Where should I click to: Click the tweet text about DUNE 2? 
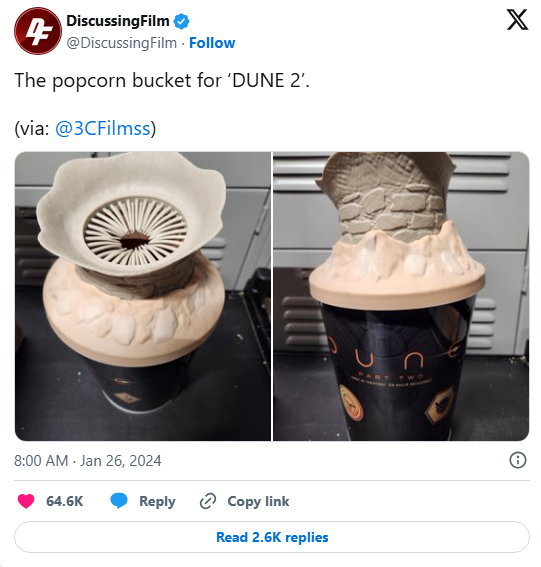(x=162, y=80)
